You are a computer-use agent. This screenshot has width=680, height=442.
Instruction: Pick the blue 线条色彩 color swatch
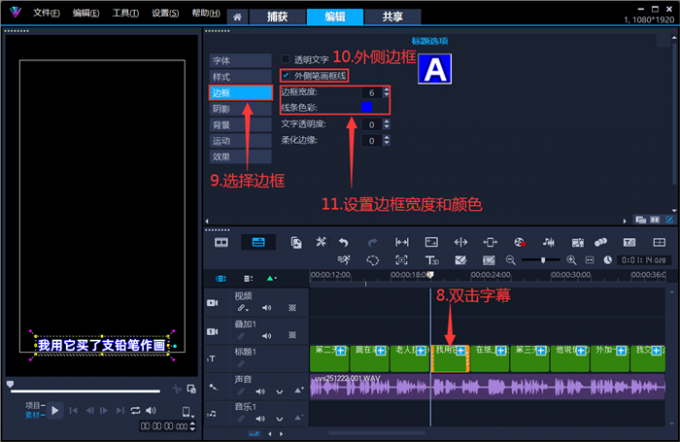[366, 107]
